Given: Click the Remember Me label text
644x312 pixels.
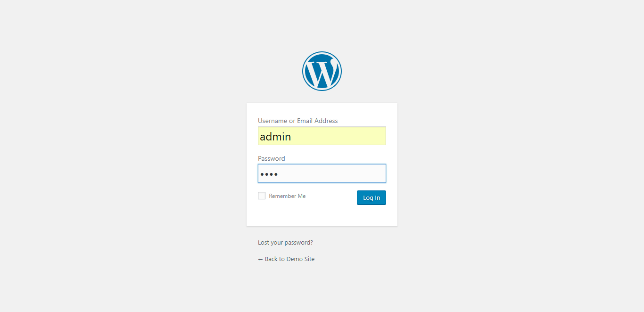Looking at the screenshot, I should pyautogui.click(x=287, y=196).
